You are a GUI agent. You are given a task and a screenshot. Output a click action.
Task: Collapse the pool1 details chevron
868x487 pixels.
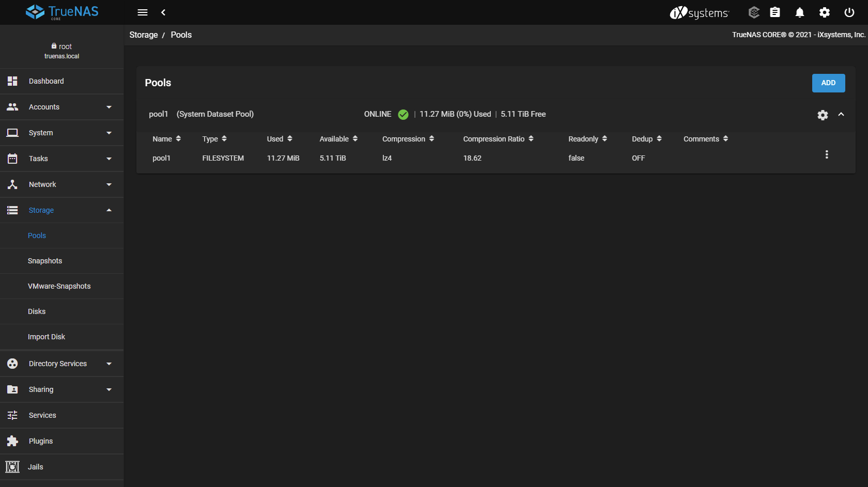pyautogui.click(x=841, y=115)
